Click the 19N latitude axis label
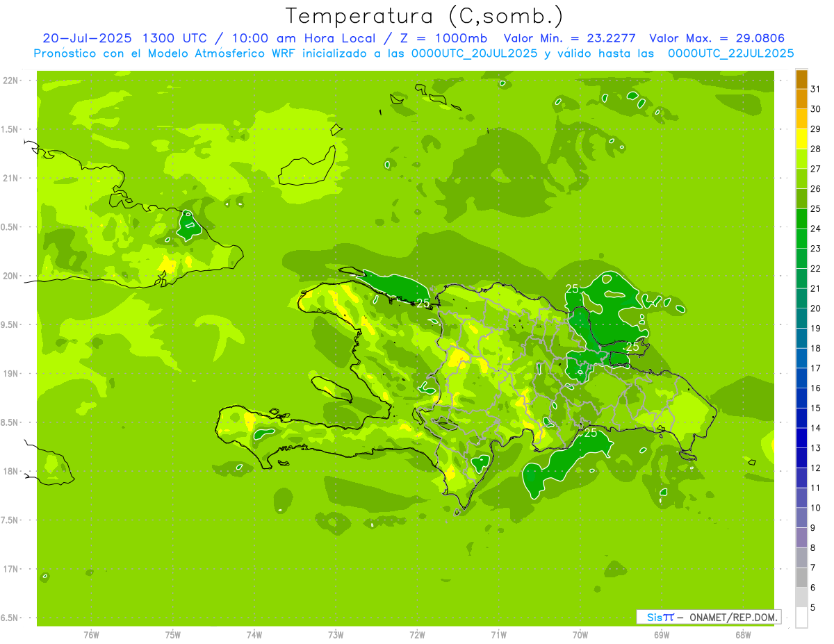834x644 pixels. 10,374
